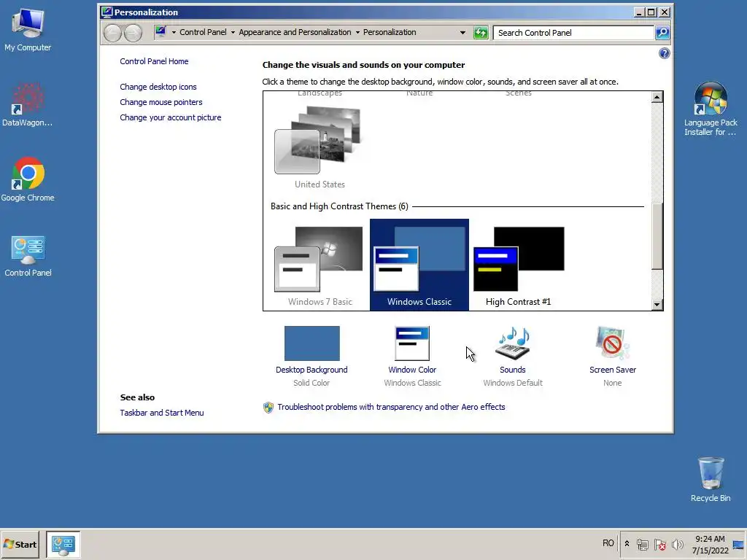This screenshot has height=560, width=747.
Task: Click Change your account picture link
Action: (x=171, y=117)
